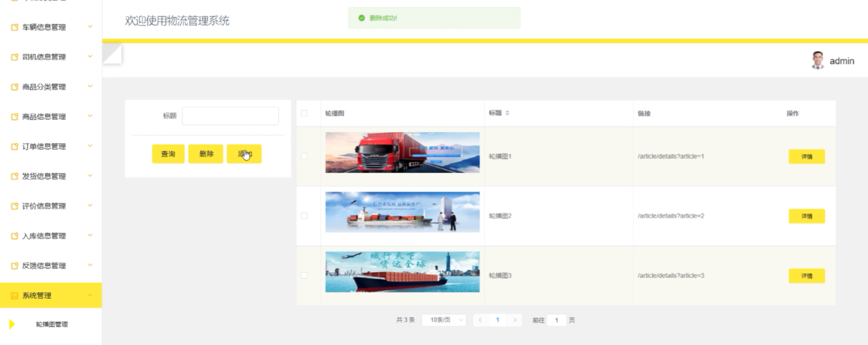Click the 系统管理 menu icon
Viewport: 868px width, 345px height.
pyautogui.click(x=14, y=296)
